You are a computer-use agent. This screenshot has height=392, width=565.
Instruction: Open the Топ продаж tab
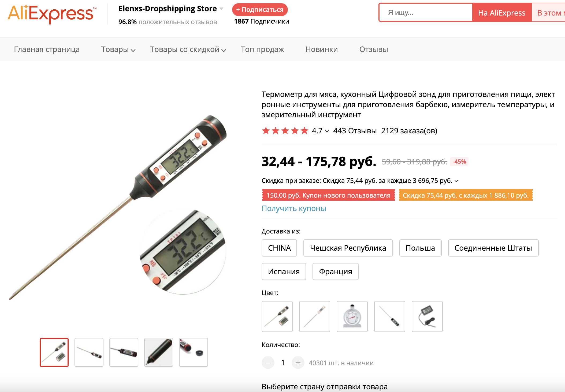262,50
